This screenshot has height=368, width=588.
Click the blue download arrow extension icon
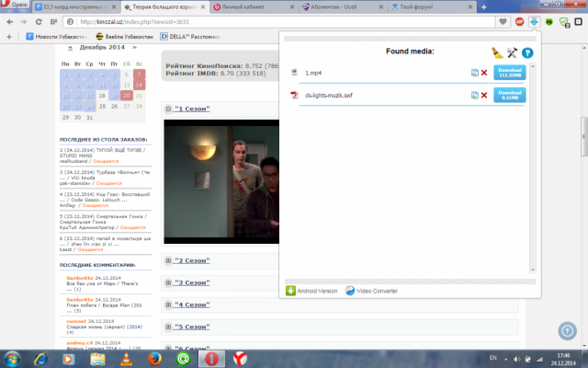click(x=534, y=20)
